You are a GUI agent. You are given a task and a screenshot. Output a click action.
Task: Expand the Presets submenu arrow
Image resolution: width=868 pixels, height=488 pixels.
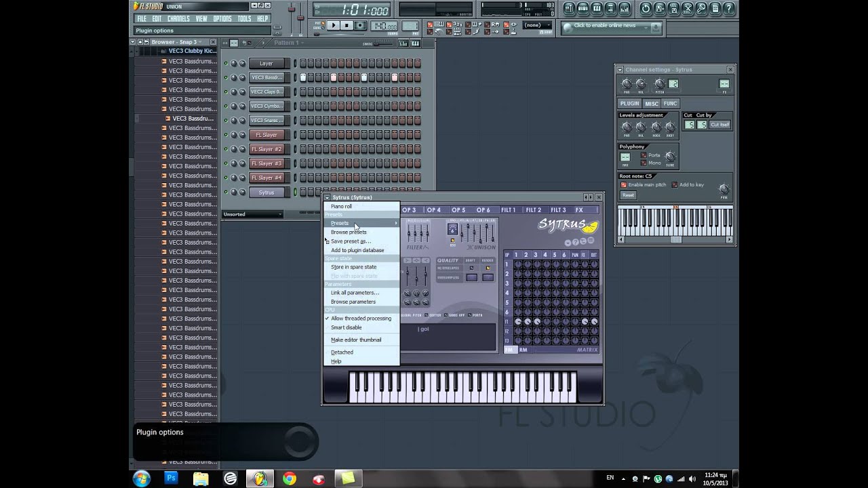click(x=396, y=223)
